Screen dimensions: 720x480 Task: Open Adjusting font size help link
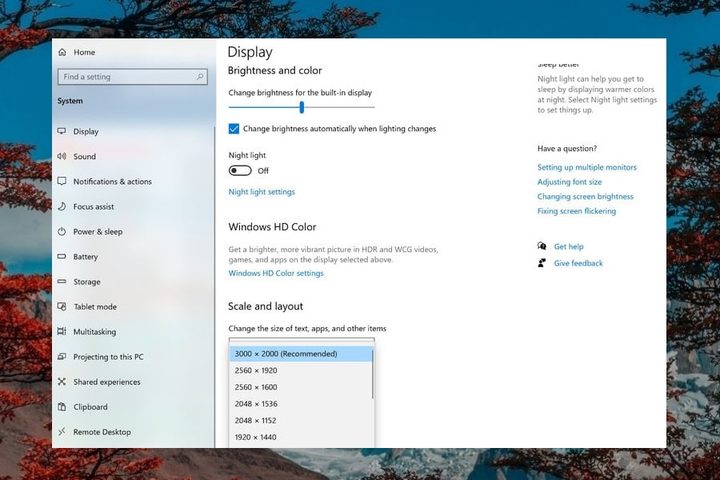tap(569, 182)
